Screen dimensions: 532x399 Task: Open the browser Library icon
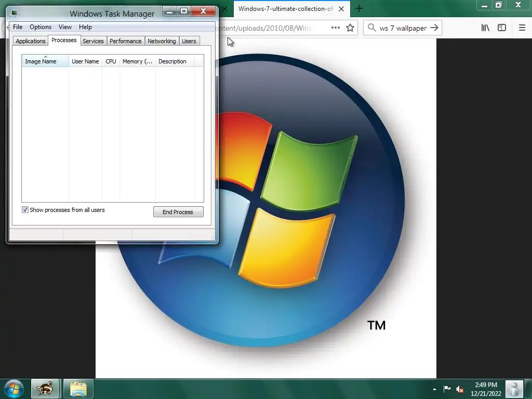pos(485,28)
